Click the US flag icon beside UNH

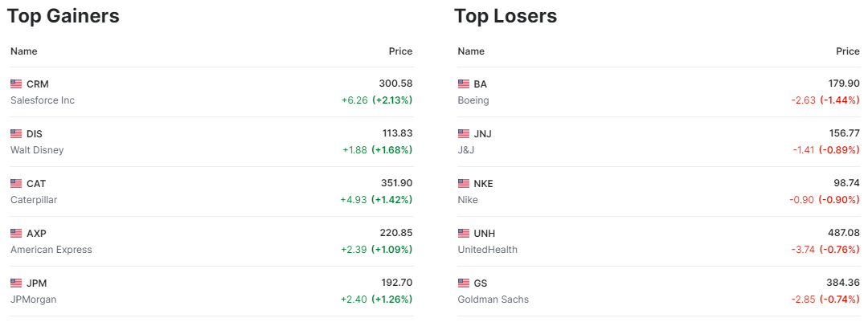(x=464, y=233)
